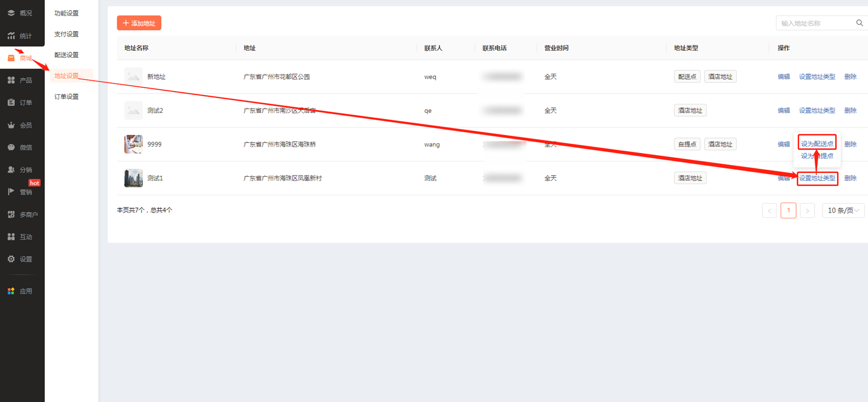Screen dimensions: 868x402
Task: Open 订单 orders in the sidebar
Action: coord(20,103)
